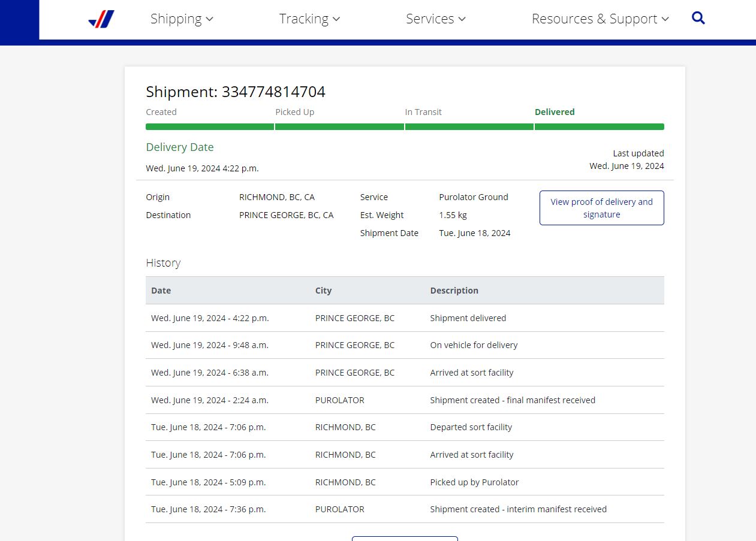Click the Est. Weight field label
756x541 pixels.
[382, 215]
